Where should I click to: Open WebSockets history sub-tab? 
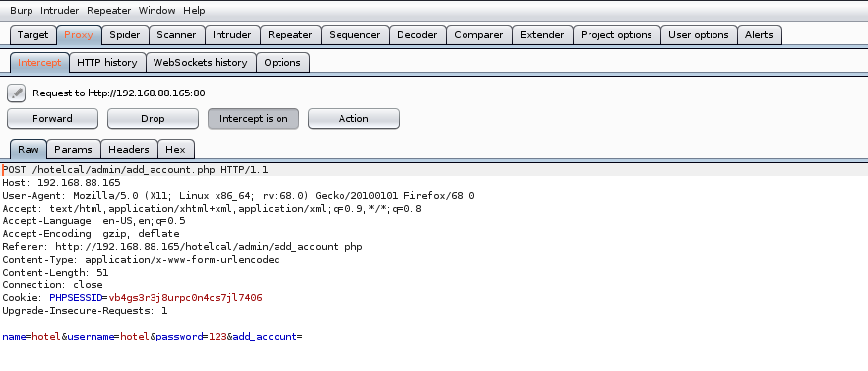coord(201,63)
